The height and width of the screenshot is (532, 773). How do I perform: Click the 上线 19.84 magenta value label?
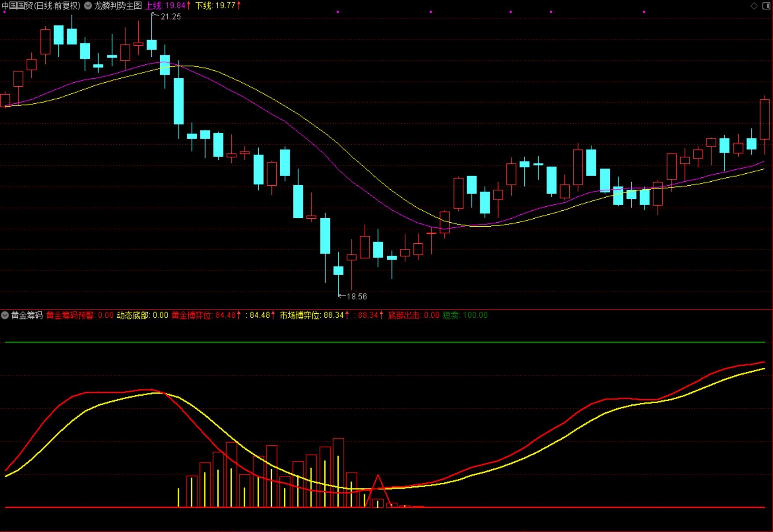[168, 6]
